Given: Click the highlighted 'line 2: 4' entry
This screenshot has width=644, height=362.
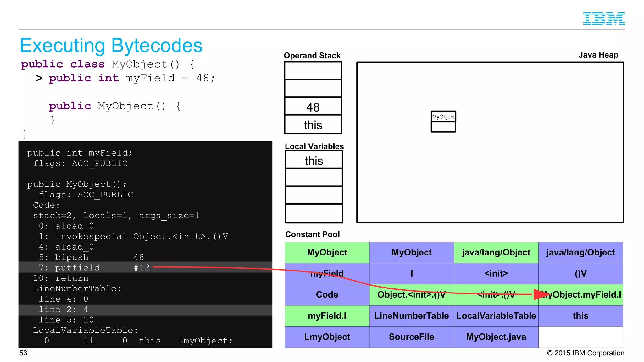Looking at the screenshot, I should pyautogui.click(x=145, y=310).
